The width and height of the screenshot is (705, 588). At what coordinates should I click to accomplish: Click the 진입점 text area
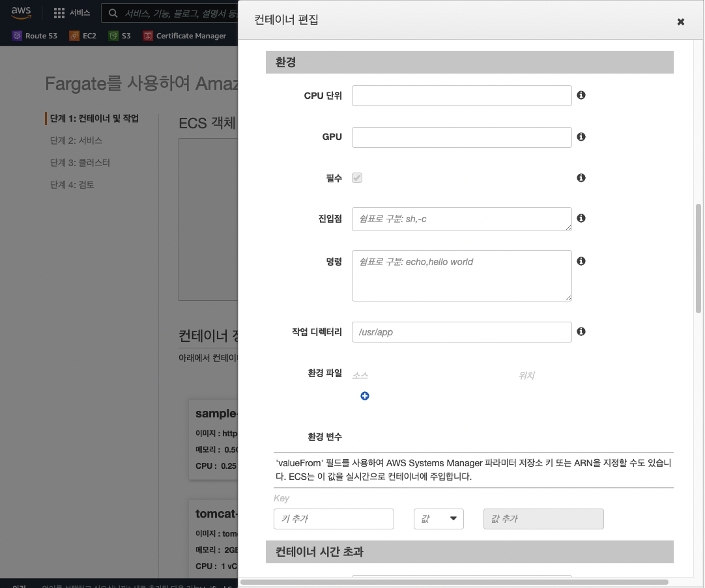(x=462, y=219)
